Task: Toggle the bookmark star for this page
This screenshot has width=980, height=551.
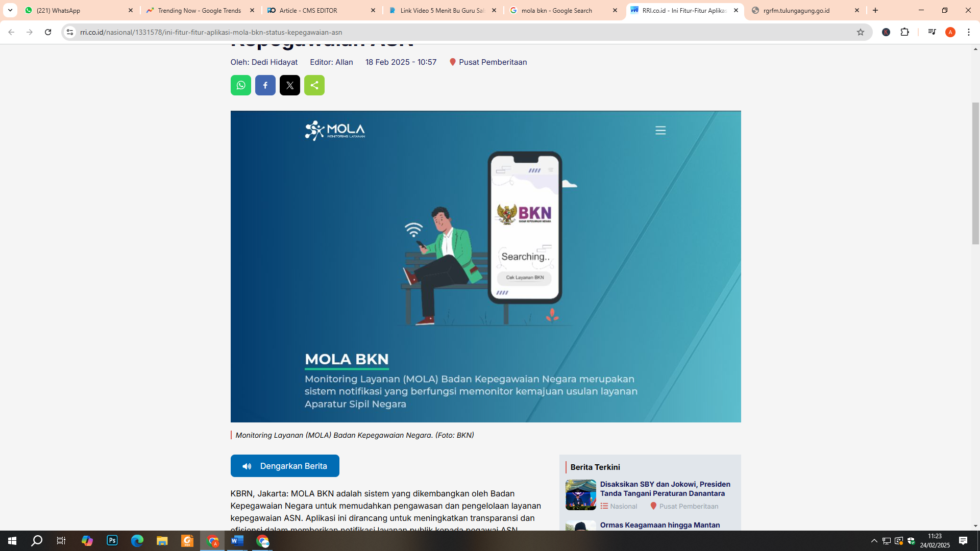Action: (861, 32)
